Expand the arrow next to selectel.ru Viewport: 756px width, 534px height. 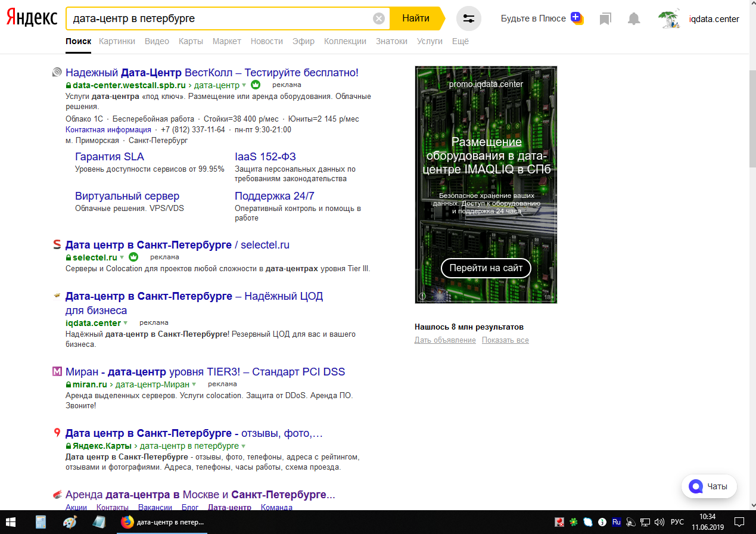(122, 257)
